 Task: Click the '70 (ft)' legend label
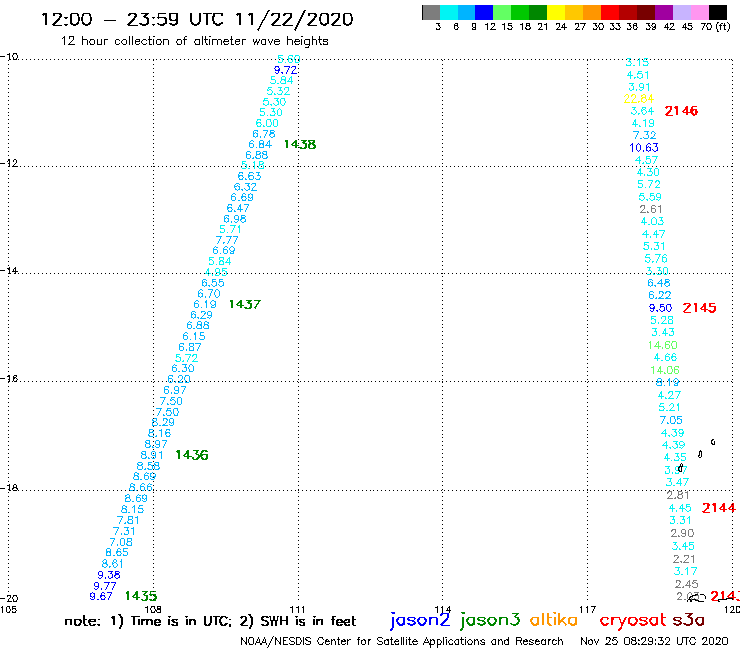(x=715, y=27)
